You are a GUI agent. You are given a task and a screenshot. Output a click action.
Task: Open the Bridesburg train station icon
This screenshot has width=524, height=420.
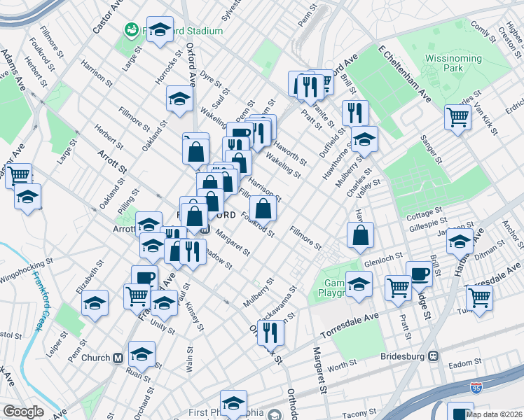tap(434, 356)
